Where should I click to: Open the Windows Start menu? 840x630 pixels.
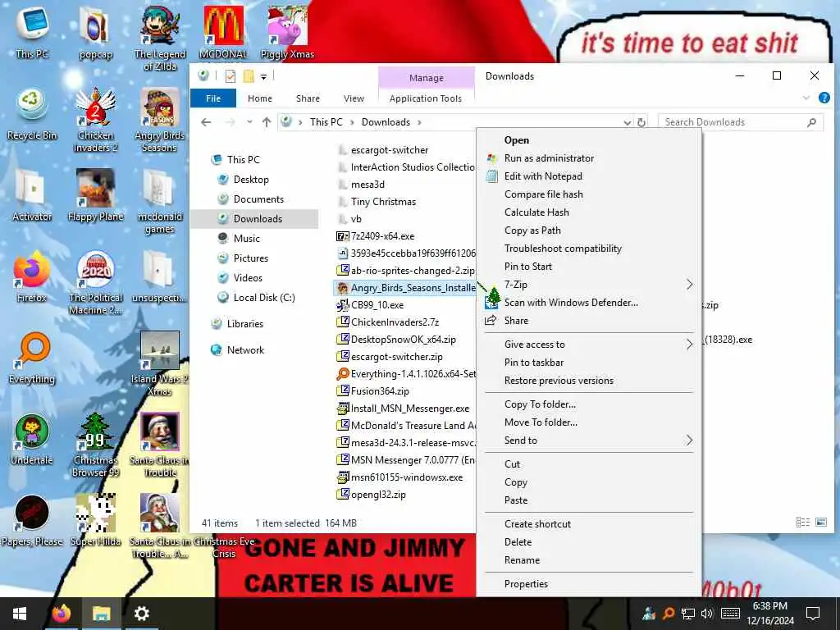(20, 614)
